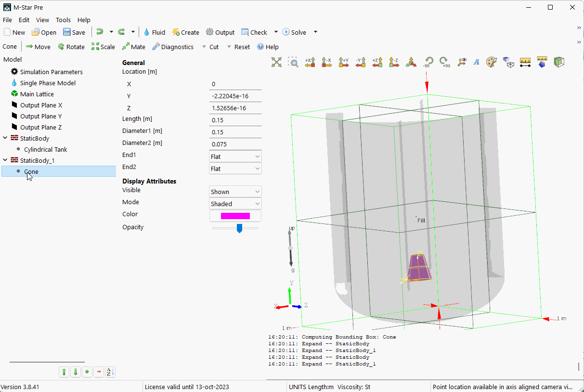Open dropdown arrow next to Check
This screenshot has width=584, height=392.
(x=276, y=32)
